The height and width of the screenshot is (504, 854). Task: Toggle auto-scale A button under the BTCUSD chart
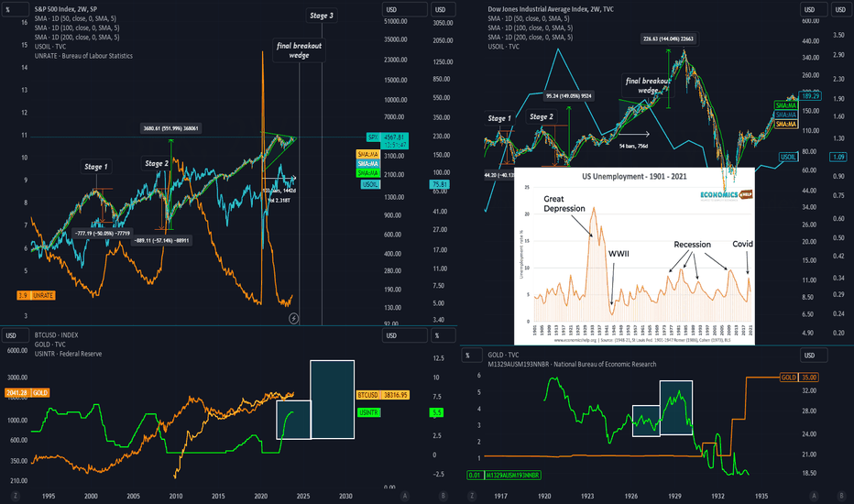point(405,496)
